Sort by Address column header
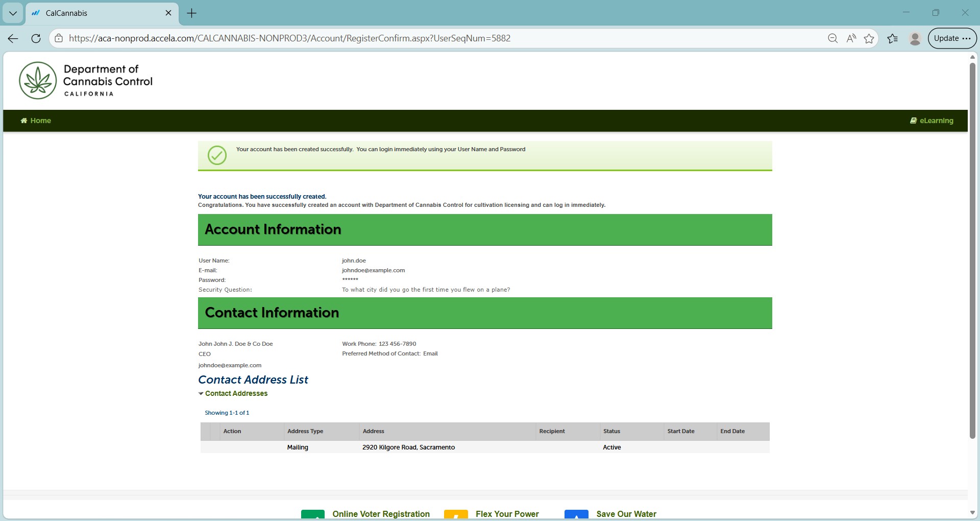This screenshot has width=980, height=521. (x=374, y=431)
